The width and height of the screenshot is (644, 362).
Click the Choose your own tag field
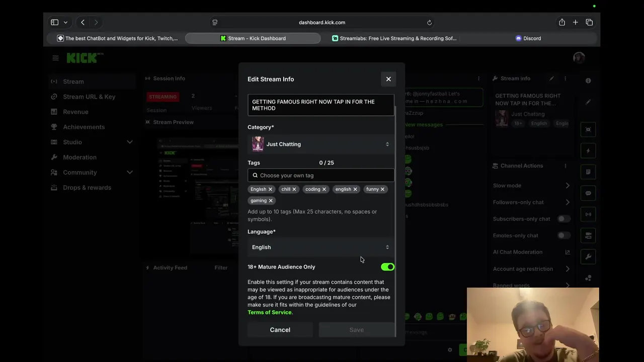(321, 175)
